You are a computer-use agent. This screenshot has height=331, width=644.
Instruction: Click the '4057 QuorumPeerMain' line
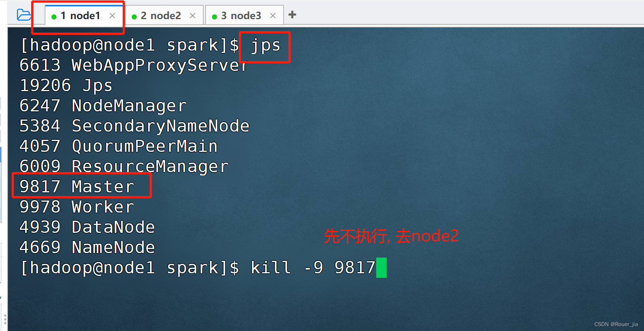pyautogui.click(x=119, y=146)
